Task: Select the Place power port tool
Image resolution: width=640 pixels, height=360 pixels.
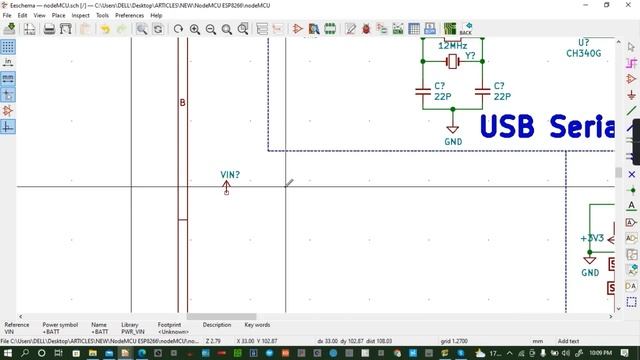Action: (631, 95)
